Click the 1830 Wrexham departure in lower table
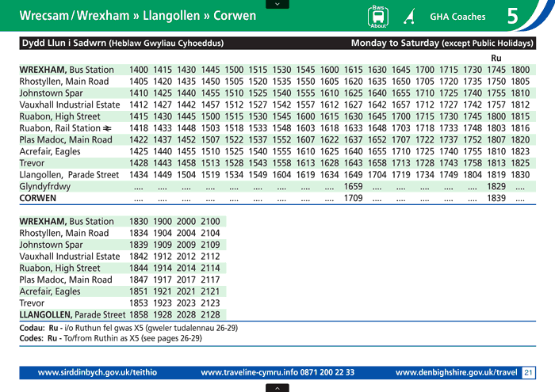 click(139, 221)
